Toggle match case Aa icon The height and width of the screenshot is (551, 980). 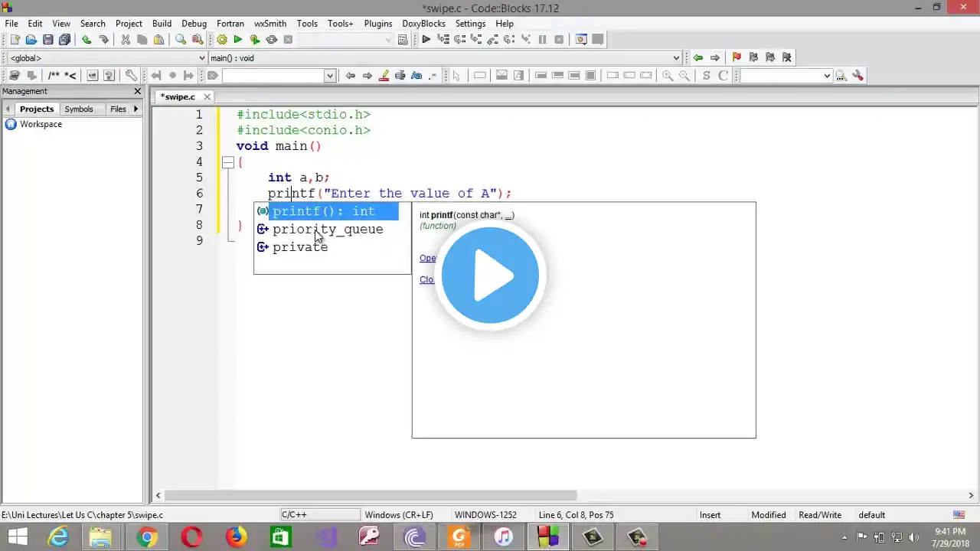coord(416,76)
